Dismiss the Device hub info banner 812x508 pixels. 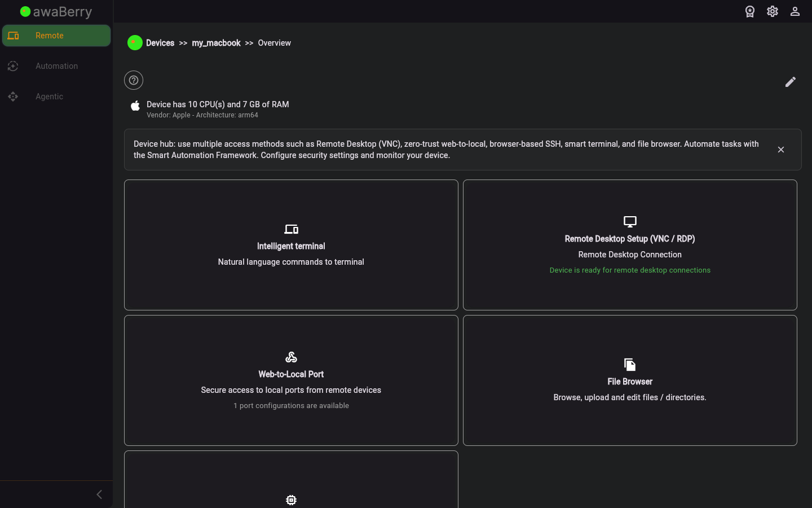pyautogui.click(x=781, y=150)
